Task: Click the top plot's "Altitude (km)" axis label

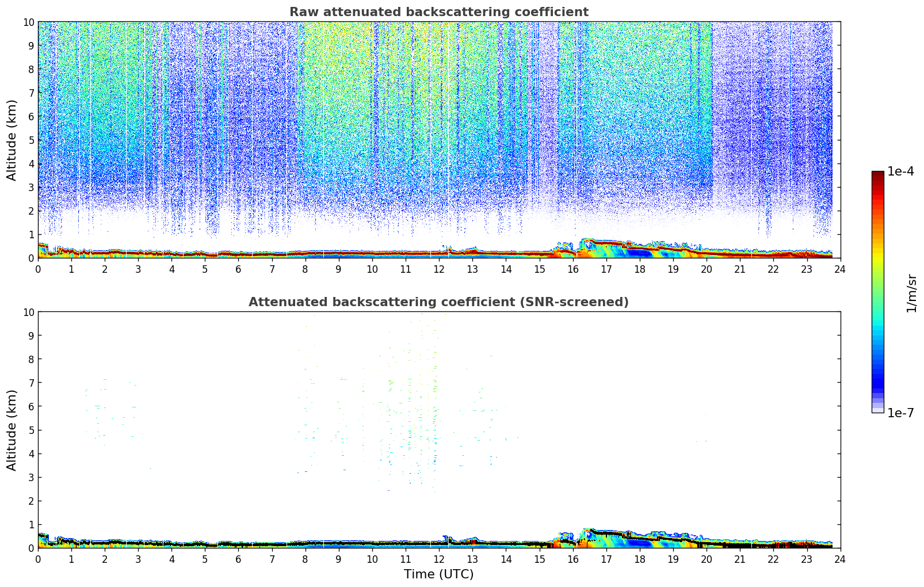Action: pyautogui.click(x=12, y=140)
